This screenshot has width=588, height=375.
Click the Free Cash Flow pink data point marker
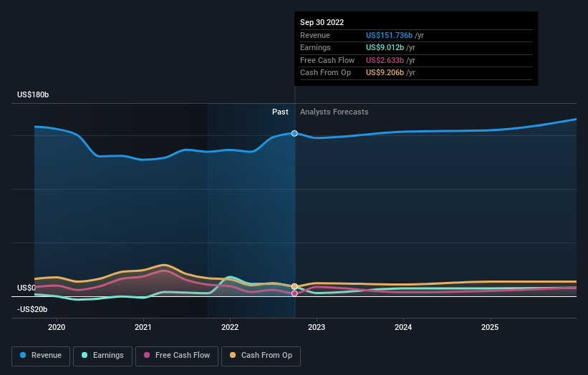tap(294, 293)
